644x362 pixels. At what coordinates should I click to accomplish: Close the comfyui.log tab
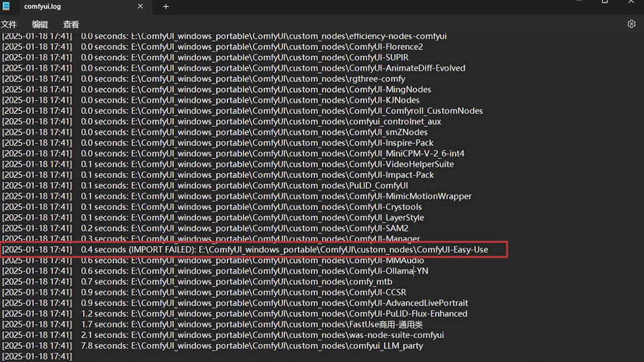tap(140, 6)
